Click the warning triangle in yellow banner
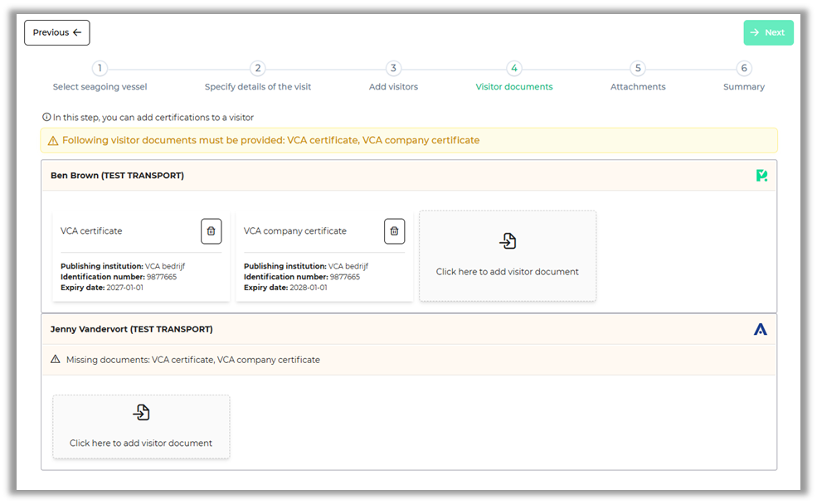The image size is (817, 504). 53,141
